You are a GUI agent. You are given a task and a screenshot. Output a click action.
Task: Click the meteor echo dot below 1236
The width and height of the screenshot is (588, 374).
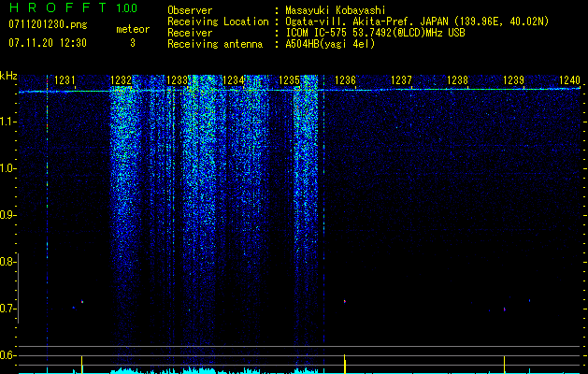(x=344, y=301)
